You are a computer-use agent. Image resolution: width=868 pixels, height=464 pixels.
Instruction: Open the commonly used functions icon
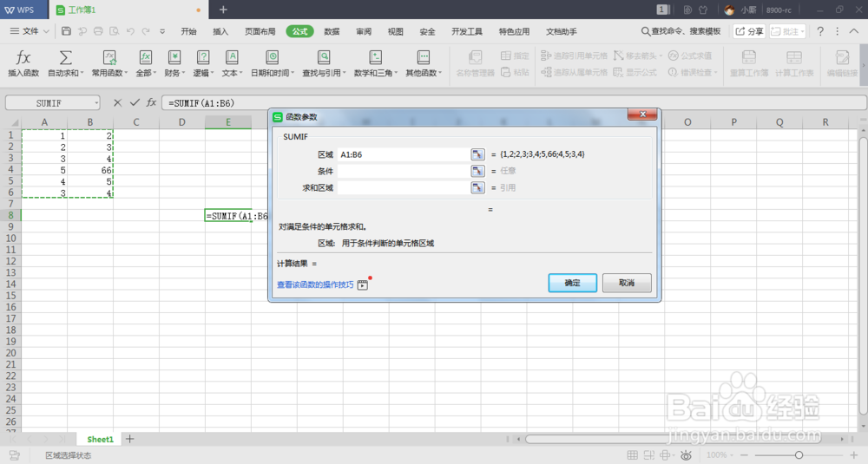[109, 57]
